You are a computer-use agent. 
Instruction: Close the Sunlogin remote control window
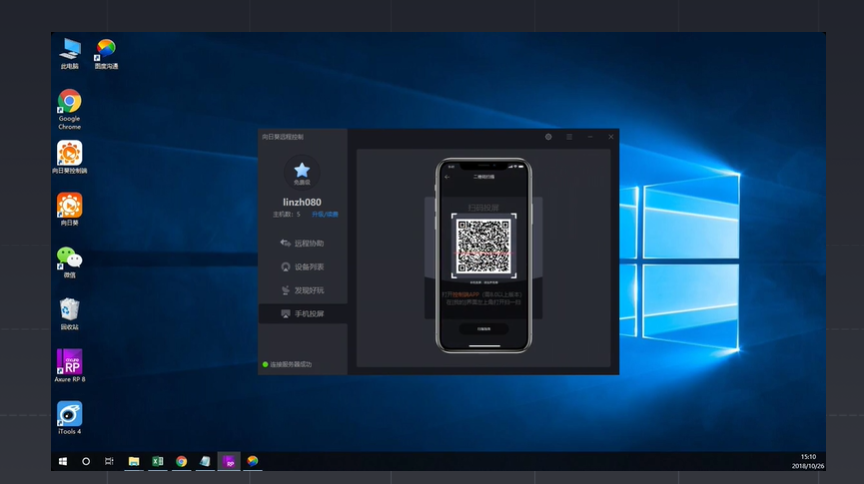611,137
